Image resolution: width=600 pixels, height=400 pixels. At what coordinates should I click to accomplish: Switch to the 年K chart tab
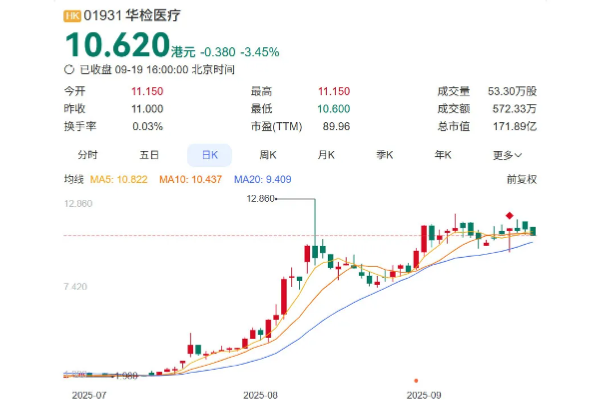443,155
